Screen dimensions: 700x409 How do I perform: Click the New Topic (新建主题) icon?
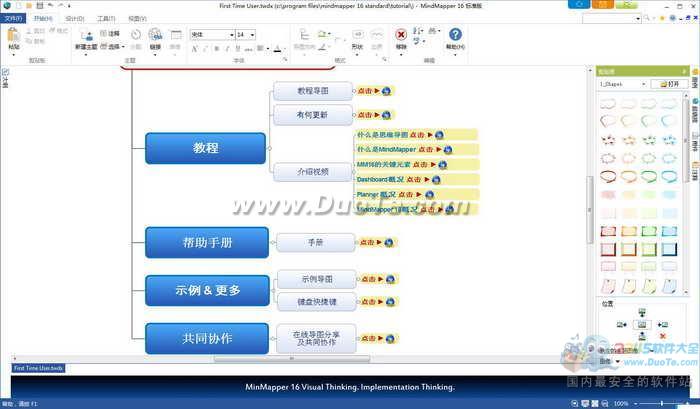tap(86, 36)
